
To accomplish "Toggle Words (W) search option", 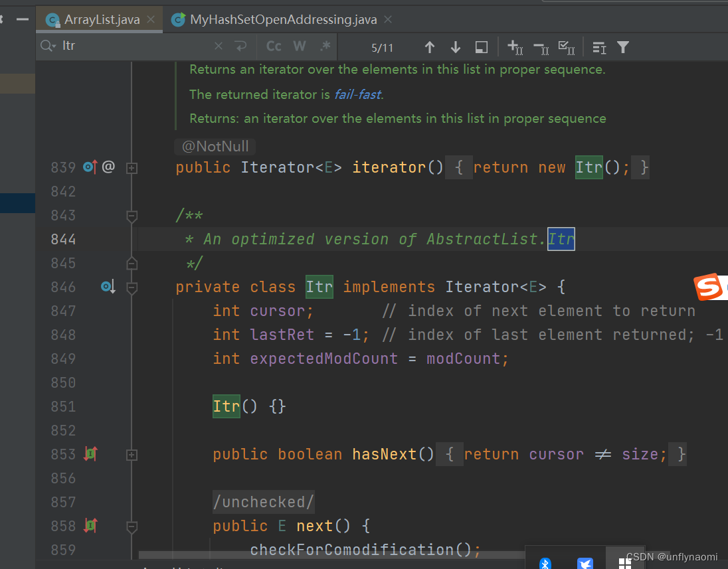I will point(300,46).
